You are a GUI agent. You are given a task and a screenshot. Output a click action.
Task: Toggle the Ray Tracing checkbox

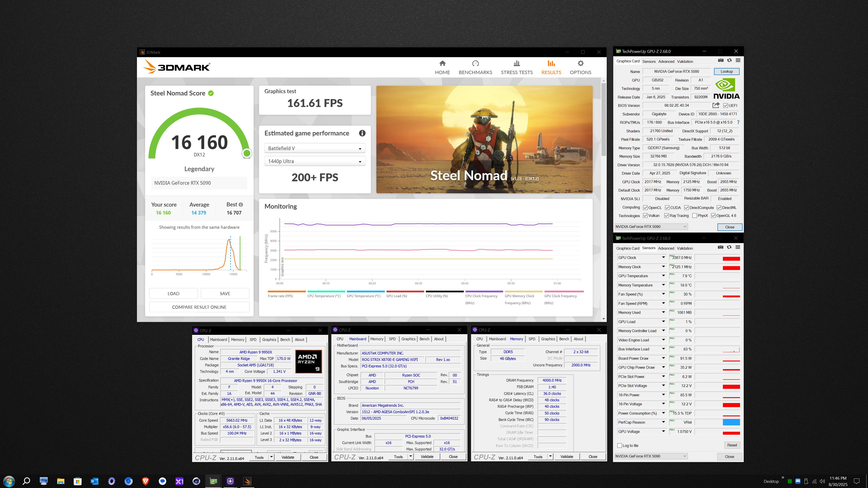click(x=667, y=216)
